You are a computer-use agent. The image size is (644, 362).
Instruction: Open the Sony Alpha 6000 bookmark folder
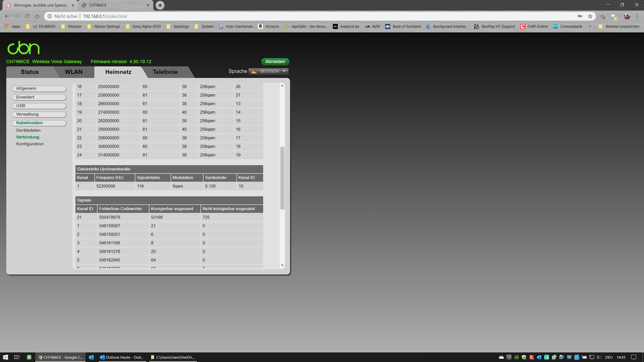point(143,26)
